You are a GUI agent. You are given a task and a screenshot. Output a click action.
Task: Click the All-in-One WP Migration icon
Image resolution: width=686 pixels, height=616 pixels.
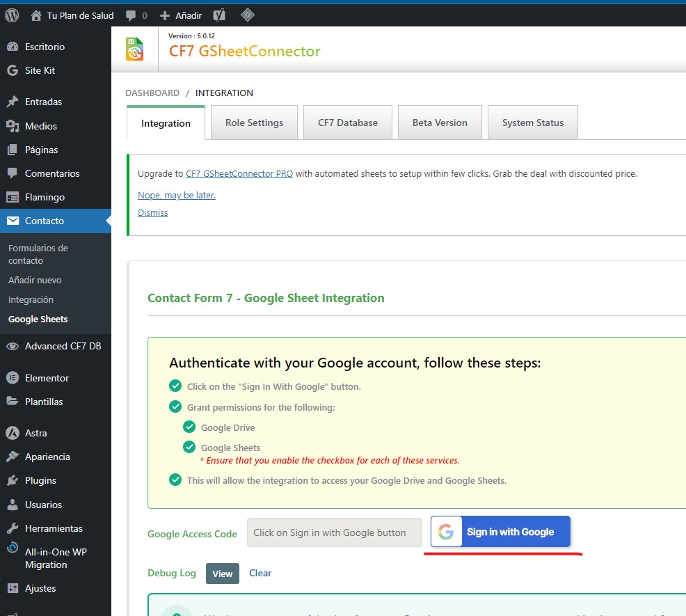(x=13, y=548)
